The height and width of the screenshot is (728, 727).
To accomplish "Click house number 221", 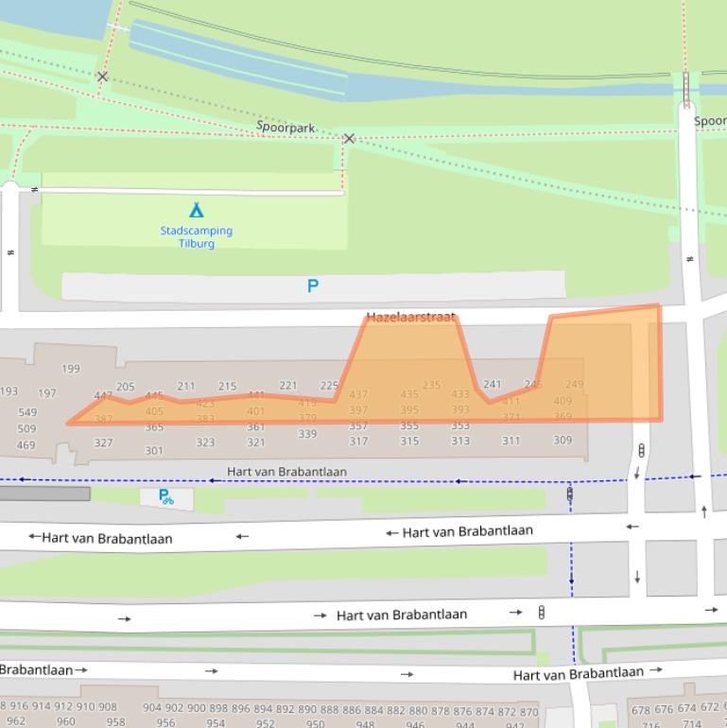I will pyautogui.click(x=288, y=386).
